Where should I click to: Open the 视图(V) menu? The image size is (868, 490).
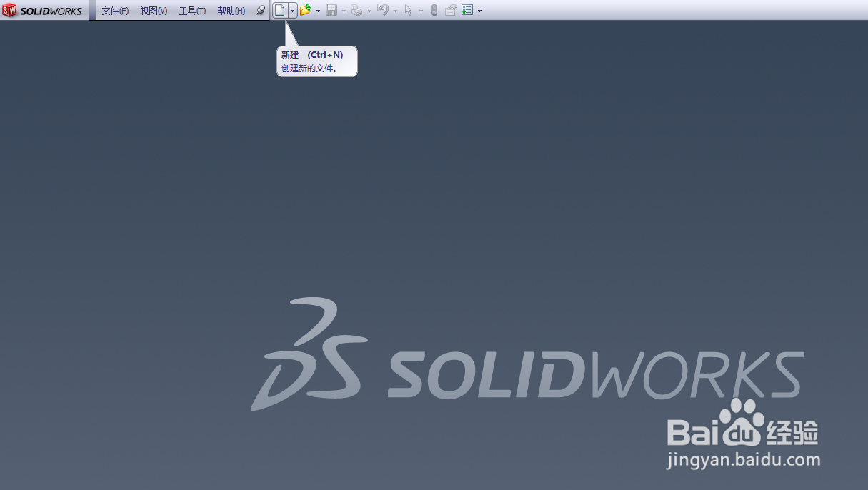click(154, 11)
